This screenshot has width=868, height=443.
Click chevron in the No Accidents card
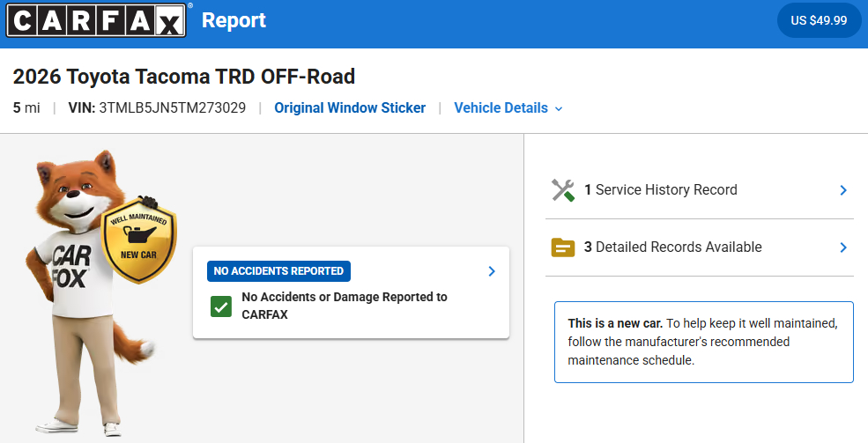coord(492,271)
